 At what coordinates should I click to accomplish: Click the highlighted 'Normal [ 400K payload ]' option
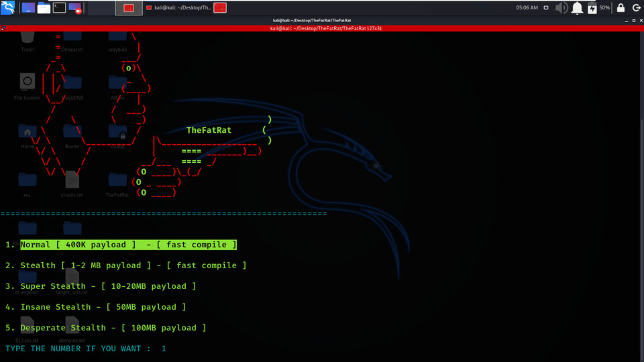129,245
